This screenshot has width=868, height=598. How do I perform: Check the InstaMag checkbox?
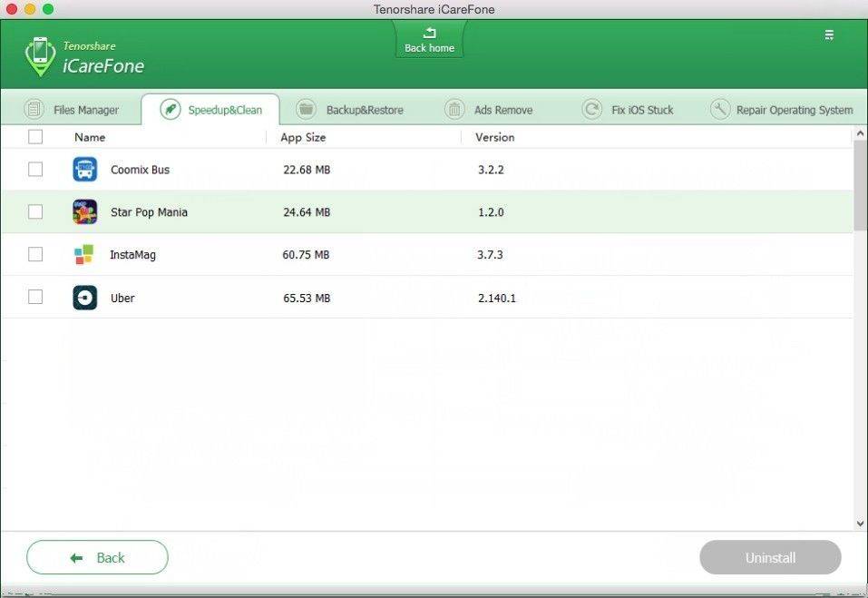tap(35, 254)
